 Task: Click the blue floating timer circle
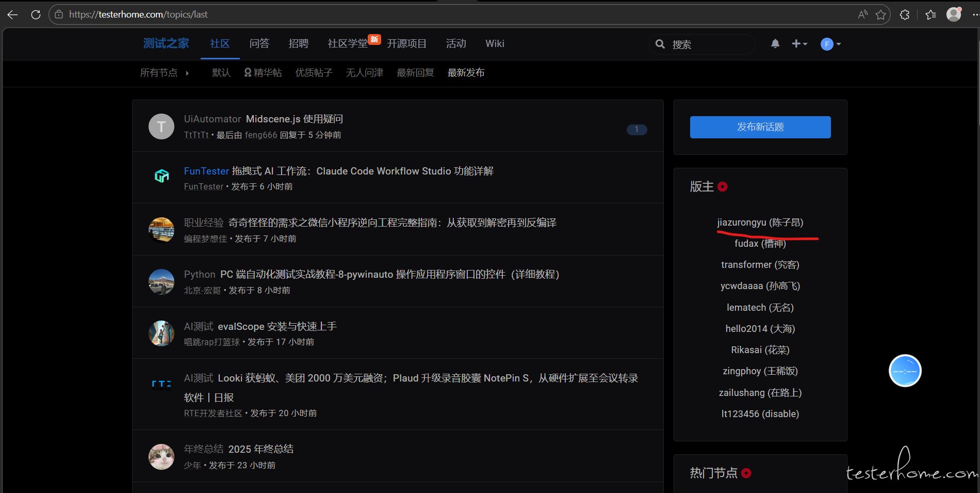tap(905, 371)
